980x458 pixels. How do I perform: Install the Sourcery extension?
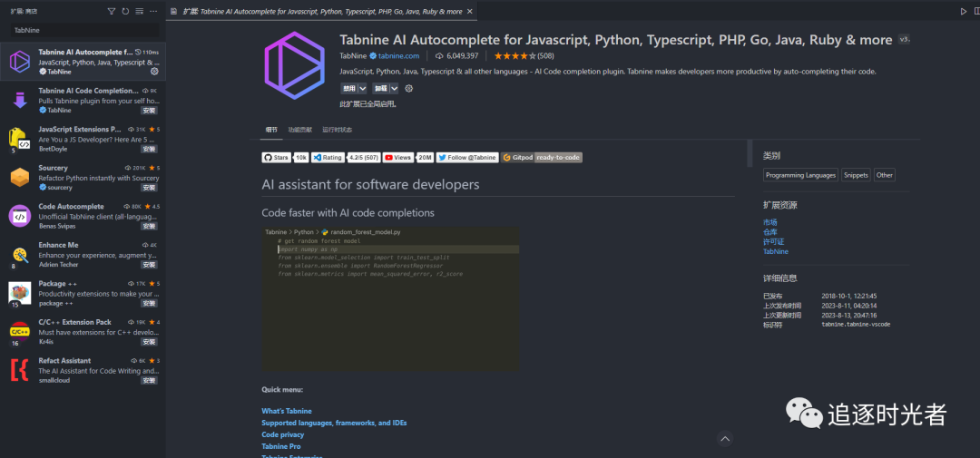click(149, 188)
